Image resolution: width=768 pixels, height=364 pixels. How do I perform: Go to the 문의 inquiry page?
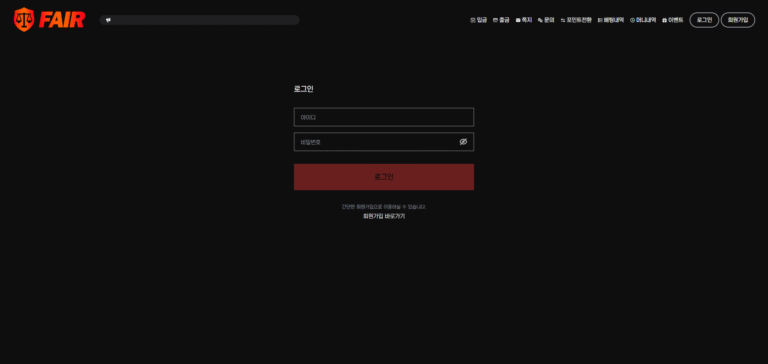(546, 20)
